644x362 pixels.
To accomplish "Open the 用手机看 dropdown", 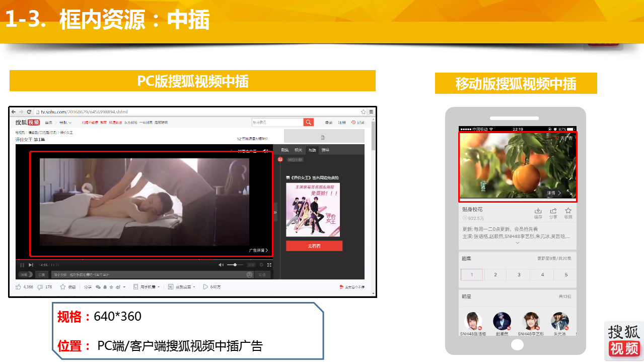I will pyautogui.click(x=147, y=287).
